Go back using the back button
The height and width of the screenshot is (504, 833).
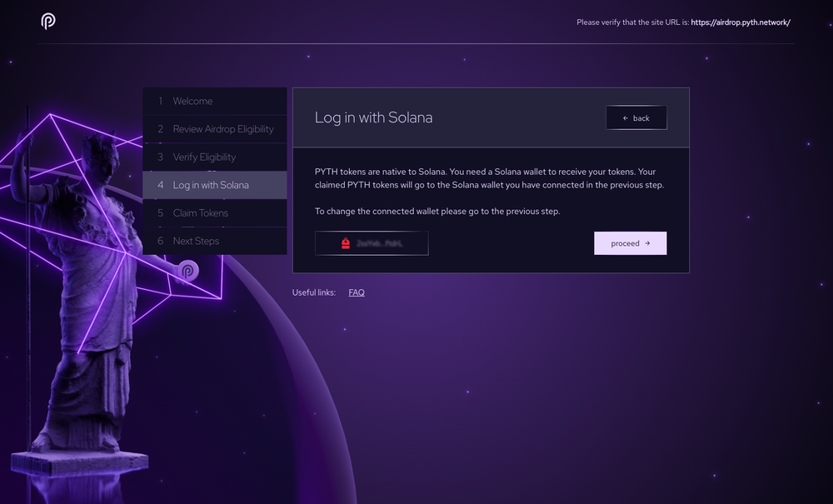click(x=636, y=118)
